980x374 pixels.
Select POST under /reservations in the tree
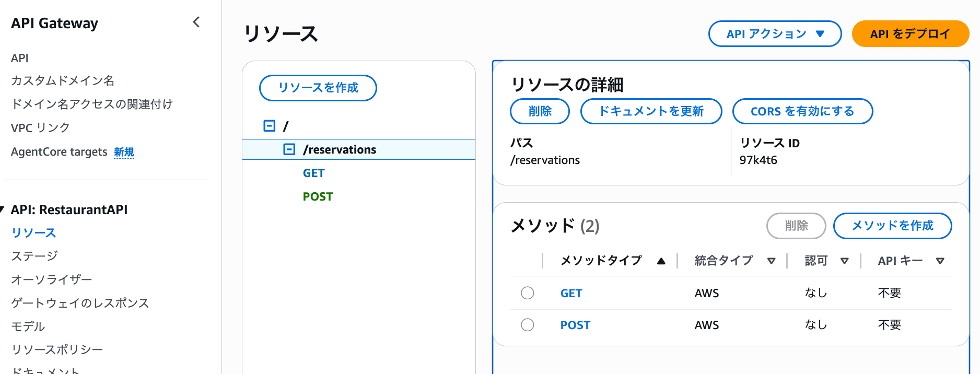(x=318, y=196)
